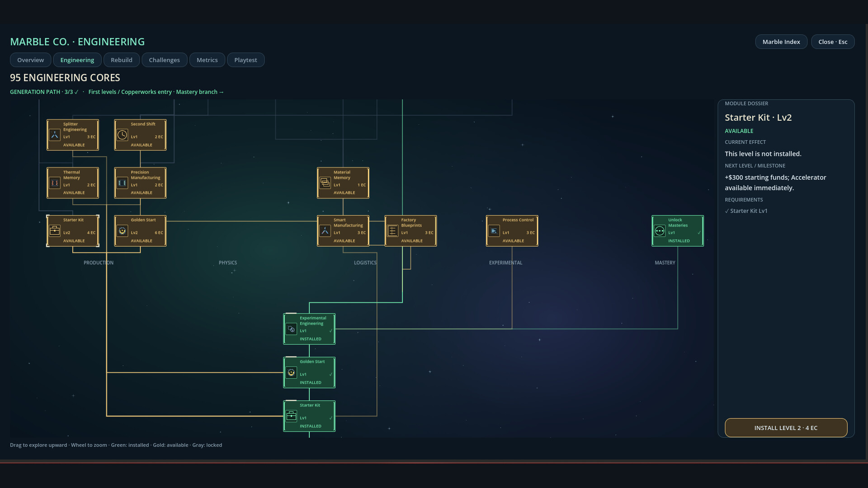The height and width of the screenshot is (488, 868).
Task: Click the Generation Path 3/3 status text
Action: tap(44, 92)
